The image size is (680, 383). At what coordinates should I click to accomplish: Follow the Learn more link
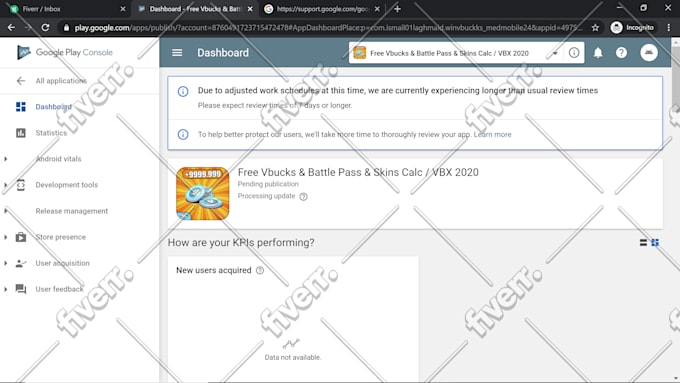(x=492, y=134)
